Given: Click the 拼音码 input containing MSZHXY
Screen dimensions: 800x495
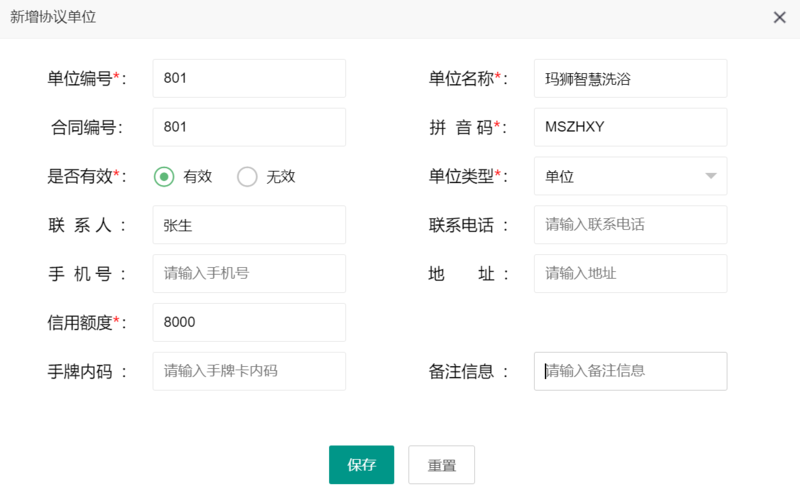Looking at the screenshot, I should tap(630, 127).
